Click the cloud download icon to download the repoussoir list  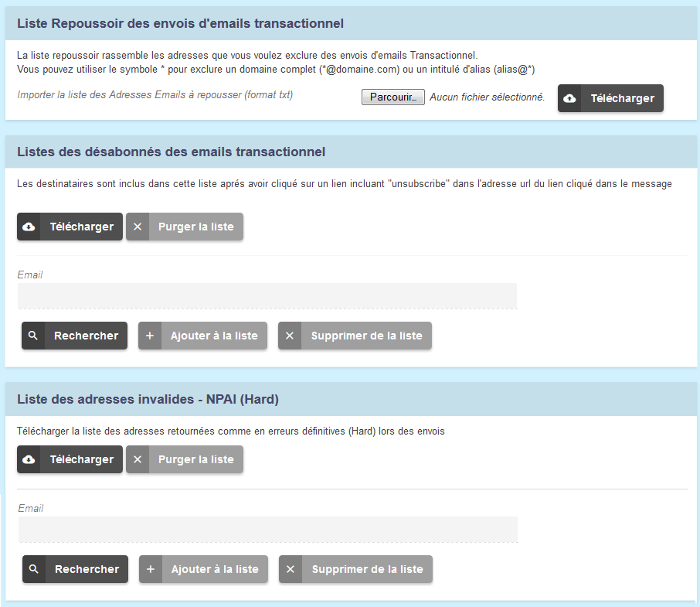click(x=570, y=98)
